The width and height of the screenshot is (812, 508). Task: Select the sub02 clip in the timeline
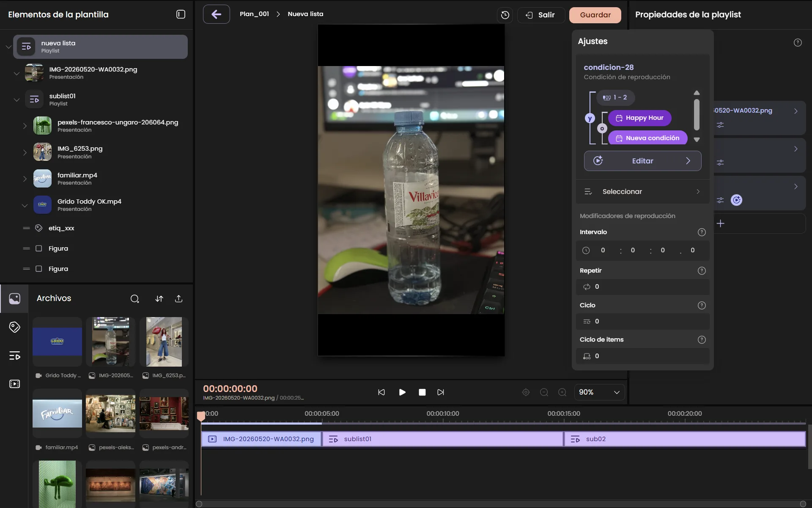[x=685, y=439]
